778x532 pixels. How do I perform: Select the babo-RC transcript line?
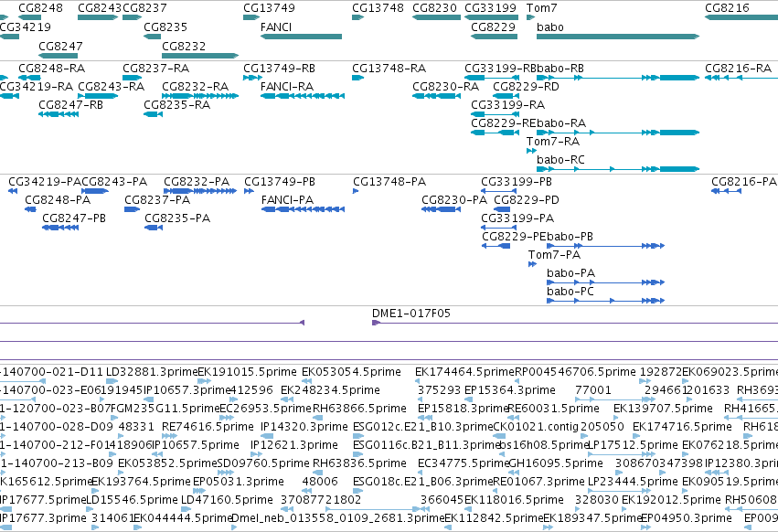tap(618, 169)
